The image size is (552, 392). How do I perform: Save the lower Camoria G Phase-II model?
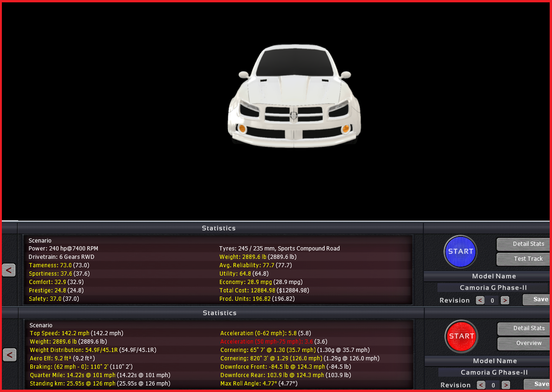pos(538,384)
